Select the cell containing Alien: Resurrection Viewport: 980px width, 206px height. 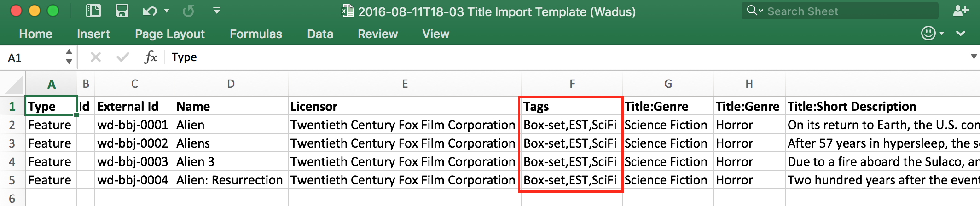pyautogui.click(x=230, y=180)
